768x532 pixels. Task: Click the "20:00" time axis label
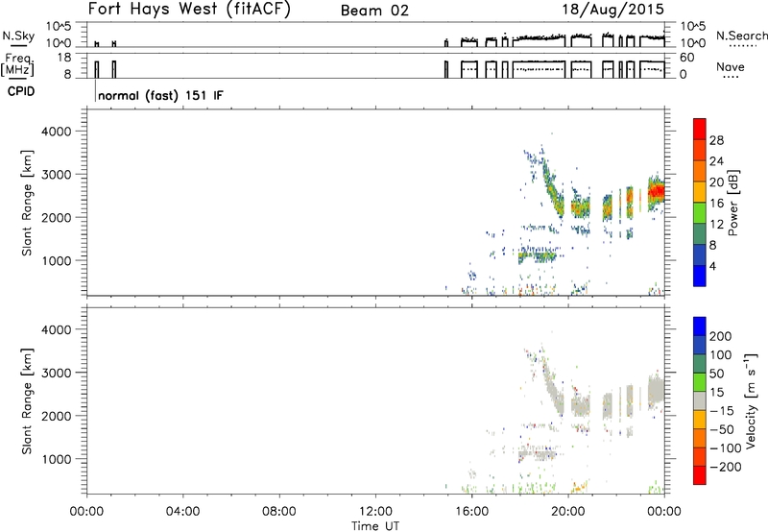pos(568,512)
